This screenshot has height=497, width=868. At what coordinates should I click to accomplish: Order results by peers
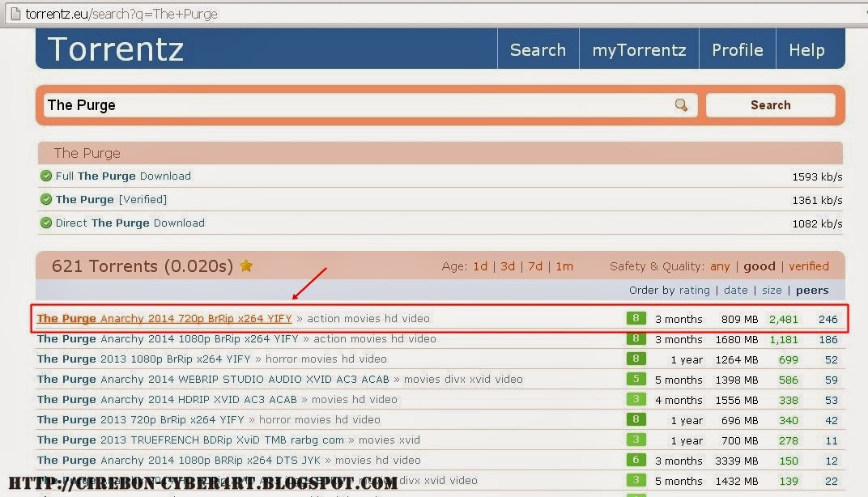pyautogui.click(x=812, y=290)
